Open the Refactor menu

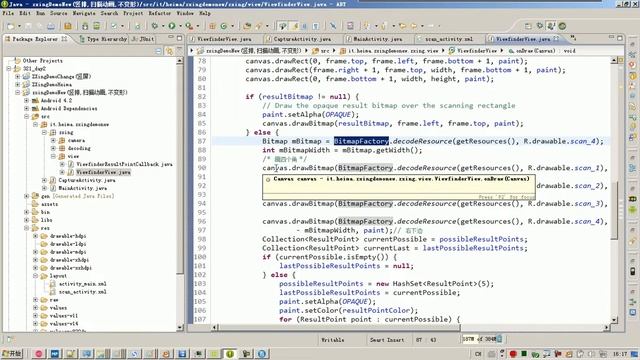pyautogui.click(x=160, y=13)
